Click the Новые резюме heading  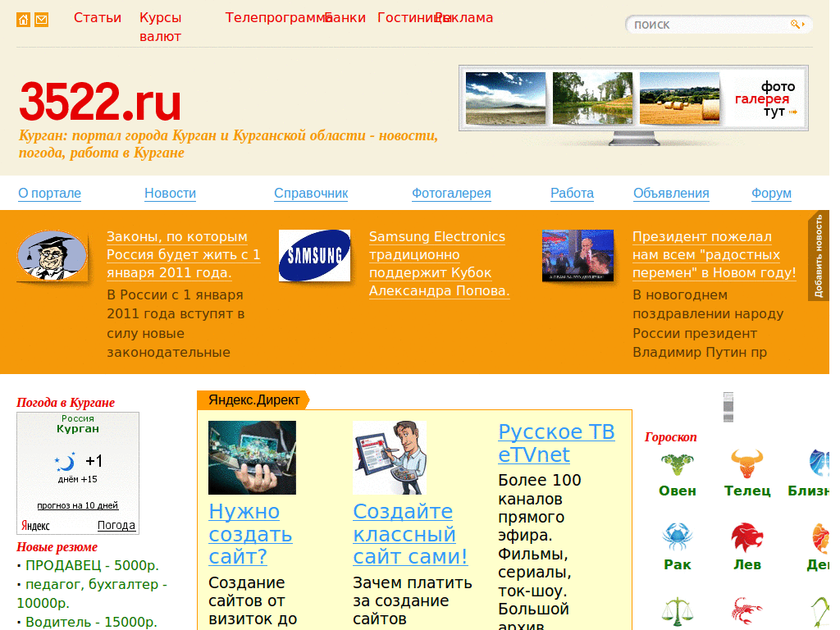57,547
